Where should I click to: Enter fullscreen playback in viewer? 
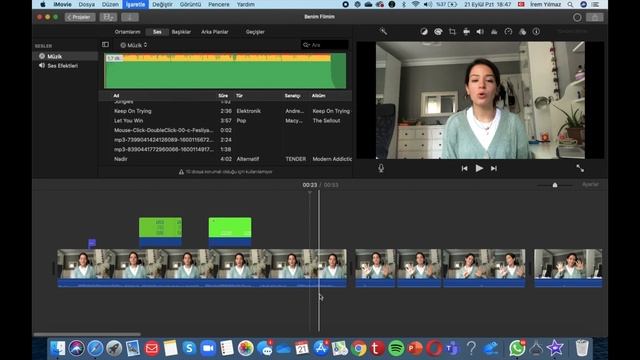pyautogui.click(x=580, y=168)
